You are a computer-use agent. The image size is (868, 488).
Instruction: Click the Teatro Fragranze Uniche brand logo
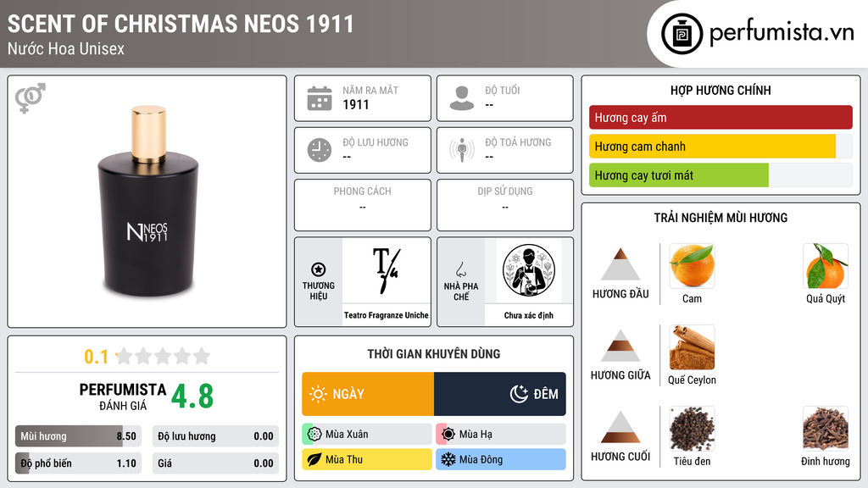click(x=387, y=270)
